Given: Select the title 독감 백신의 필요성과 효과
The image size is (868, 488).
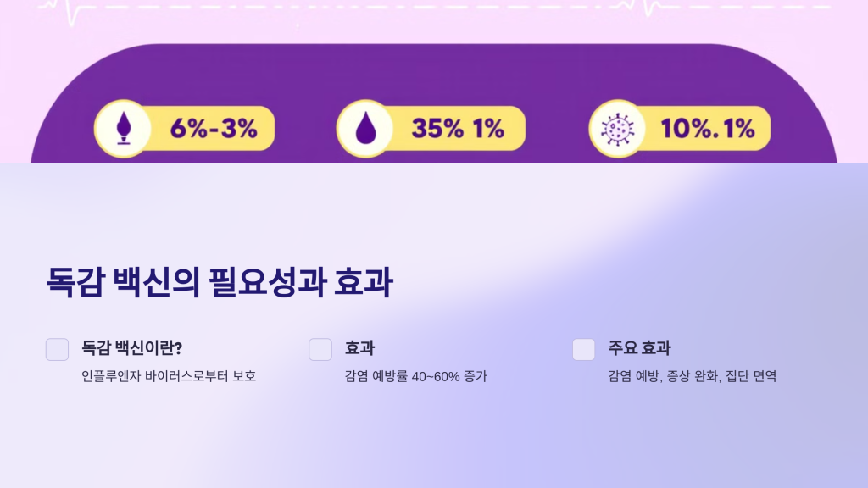Looking at the screenshot, I should [219, 283].
